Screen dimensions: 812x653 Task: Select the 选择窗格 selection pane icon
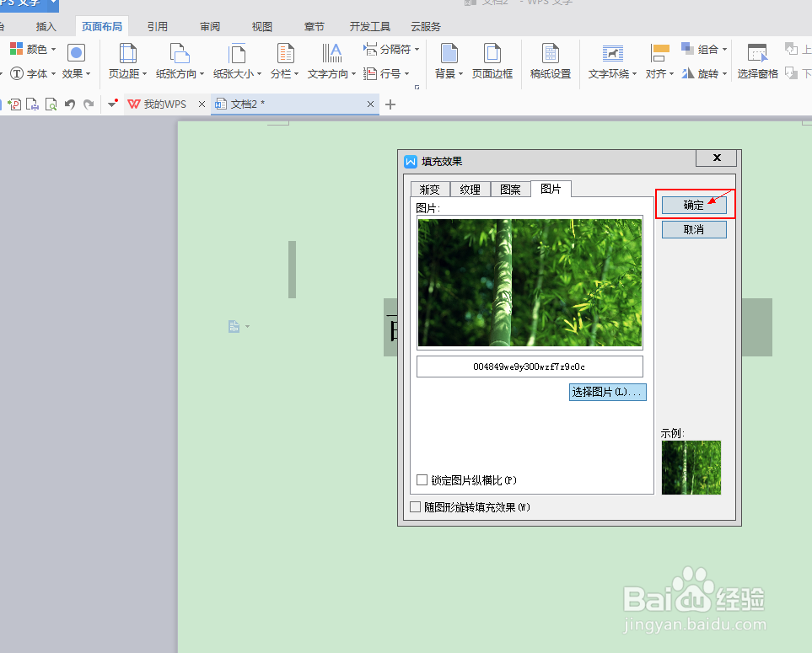756,61
